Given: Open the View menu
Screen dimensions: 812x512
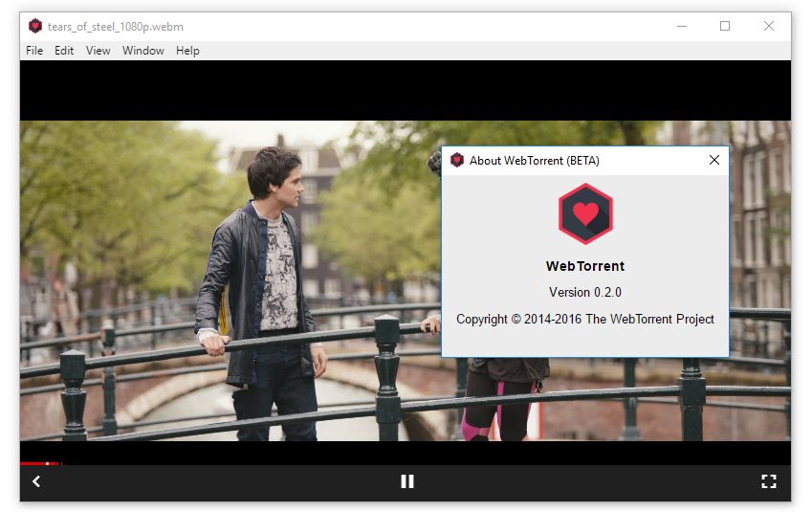Looking at the screenshot, I should 98,51.
